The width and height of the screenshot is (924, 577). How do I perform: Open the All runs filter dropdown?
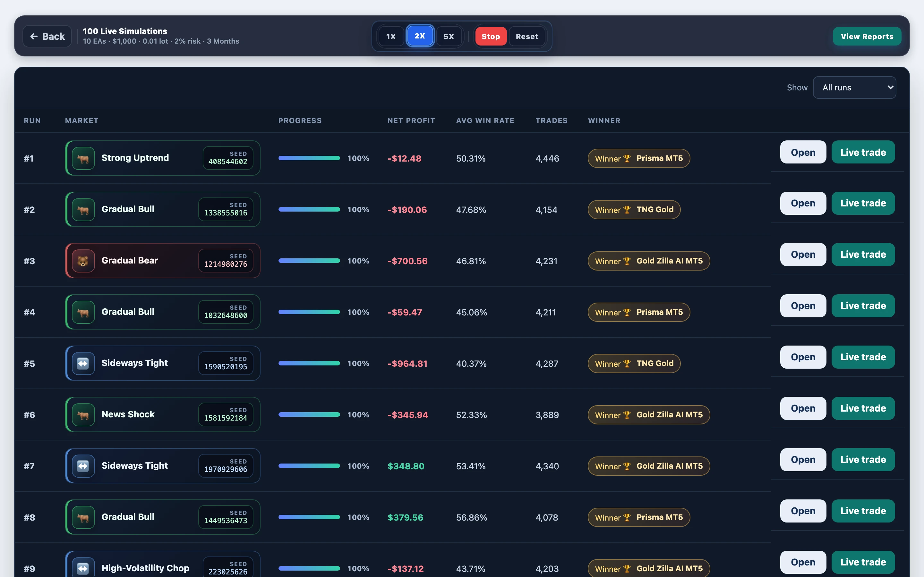[x=854, y=88]
